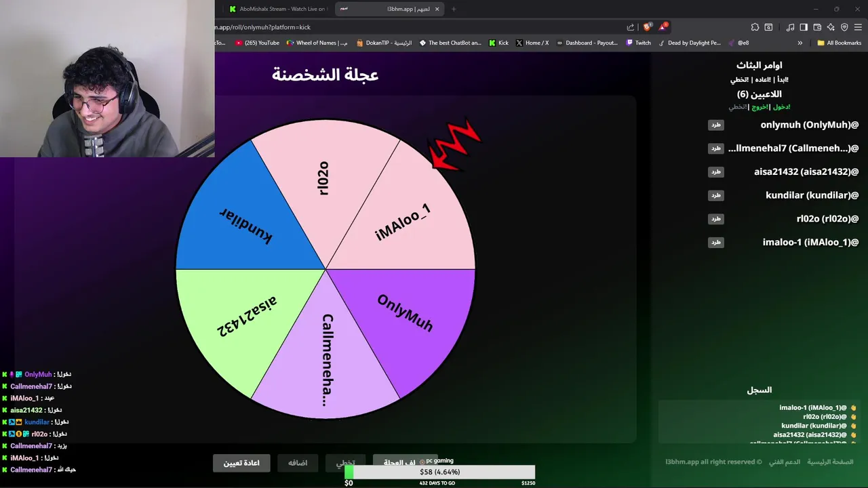The height and width of the screenshot is (488, 868).
Task: Share this page via share icon
Action: click(631, 27)
